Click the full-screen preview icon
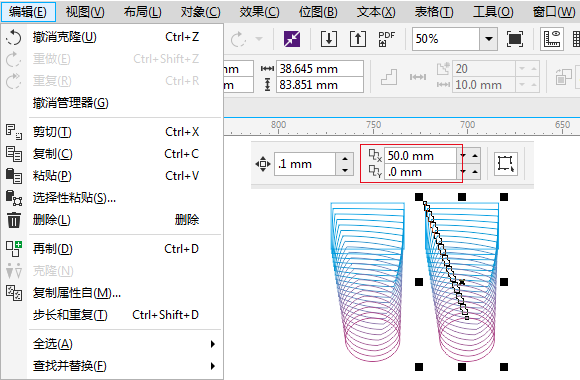Screen dimensions: 580x380 pyautogui.click(x=515, y=38)
